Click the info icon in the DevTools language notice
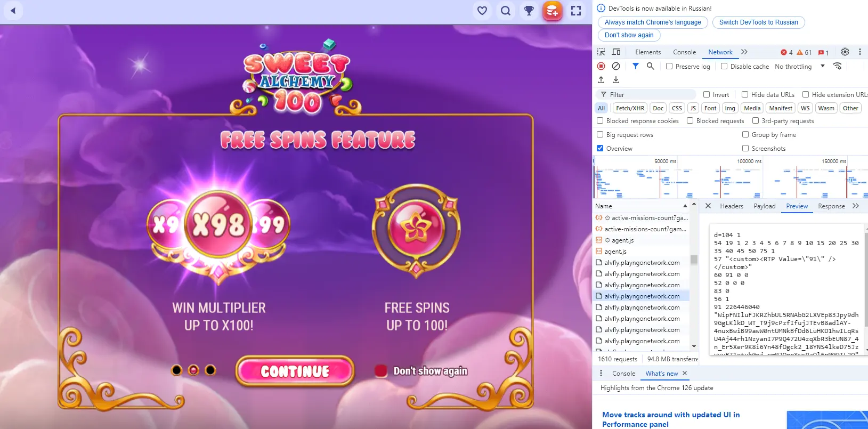 pos(601,8)
